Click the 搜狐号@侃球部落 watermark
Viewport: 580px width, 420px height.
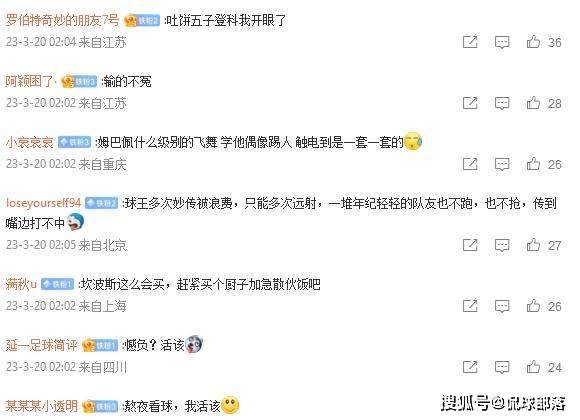point(503,403)
